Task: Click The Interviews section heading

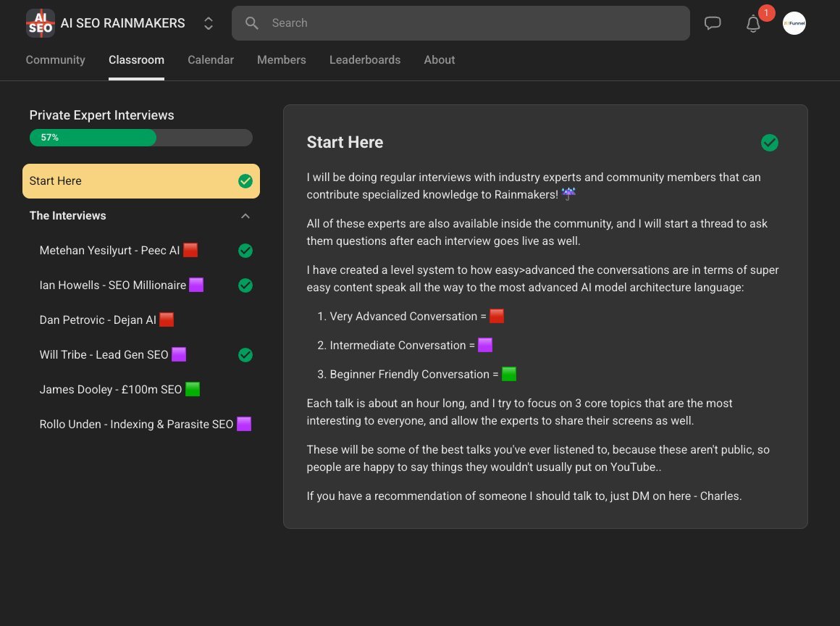Action: [x=67, y=215]
